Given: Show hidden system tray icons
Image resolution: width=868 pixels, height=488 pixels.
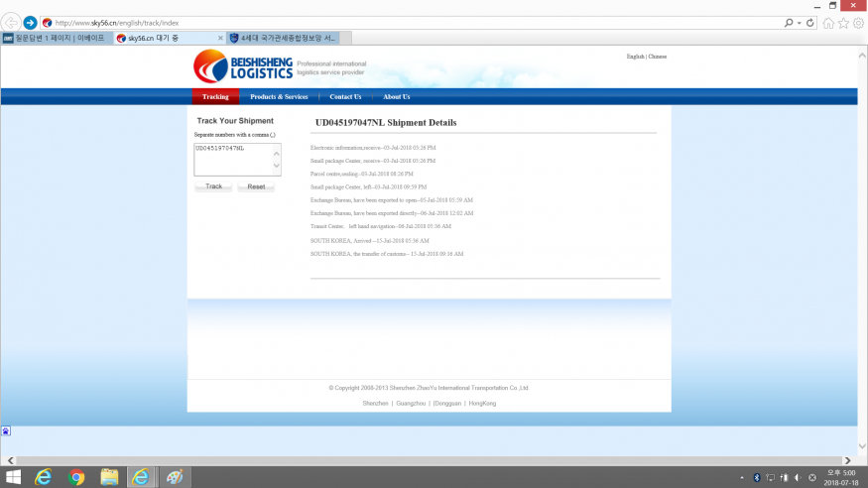Looking at the screenshot, I should click(x=743, y=477).
